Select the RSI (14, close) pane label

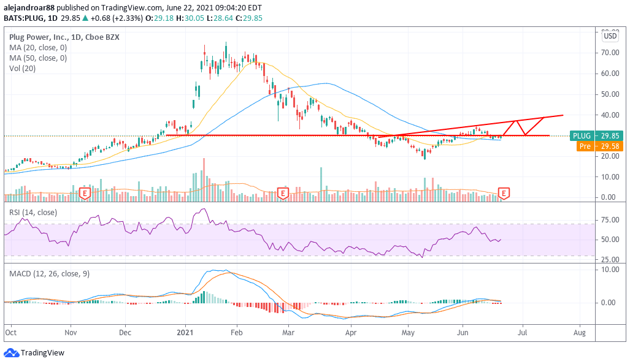click(33, 212)
